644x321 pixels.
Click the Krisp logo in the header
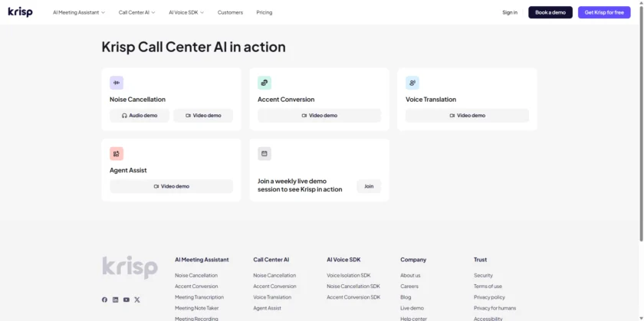coord(20,12)
